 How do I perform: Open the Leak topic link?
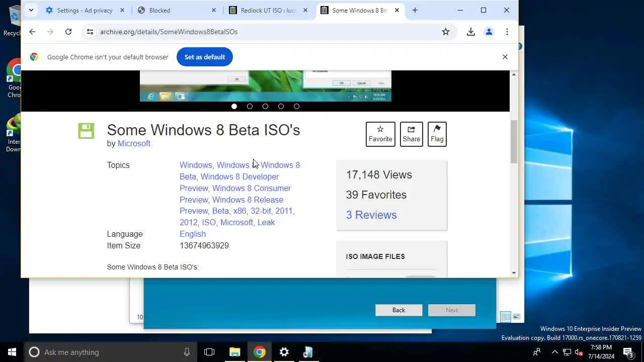tap(266, 222)
